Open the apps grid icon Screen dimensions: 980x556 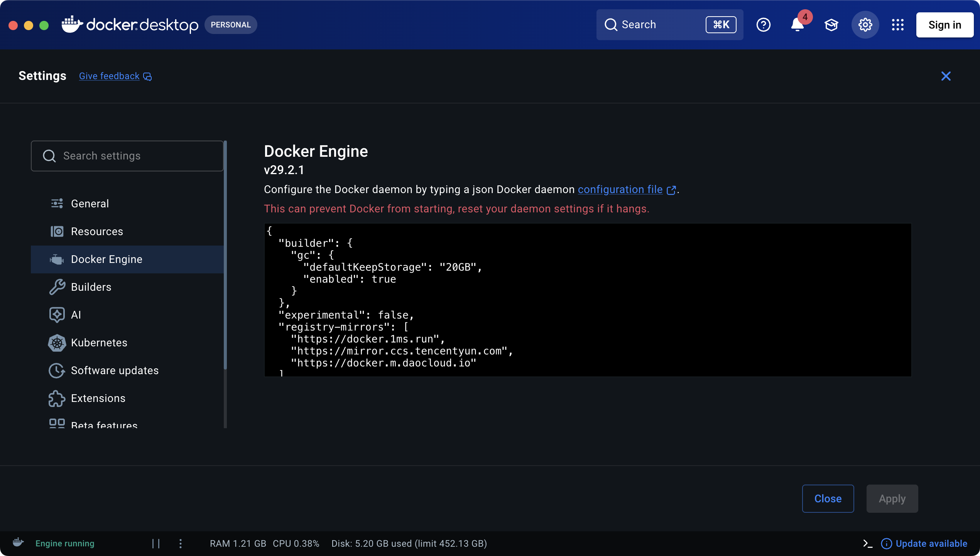click(897, 25)
